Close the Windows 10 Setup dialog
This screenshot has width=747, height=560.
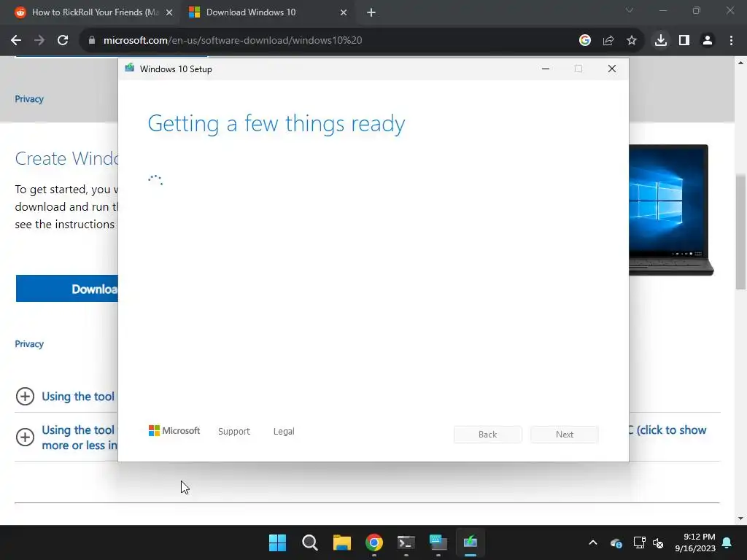coord(612,69)
